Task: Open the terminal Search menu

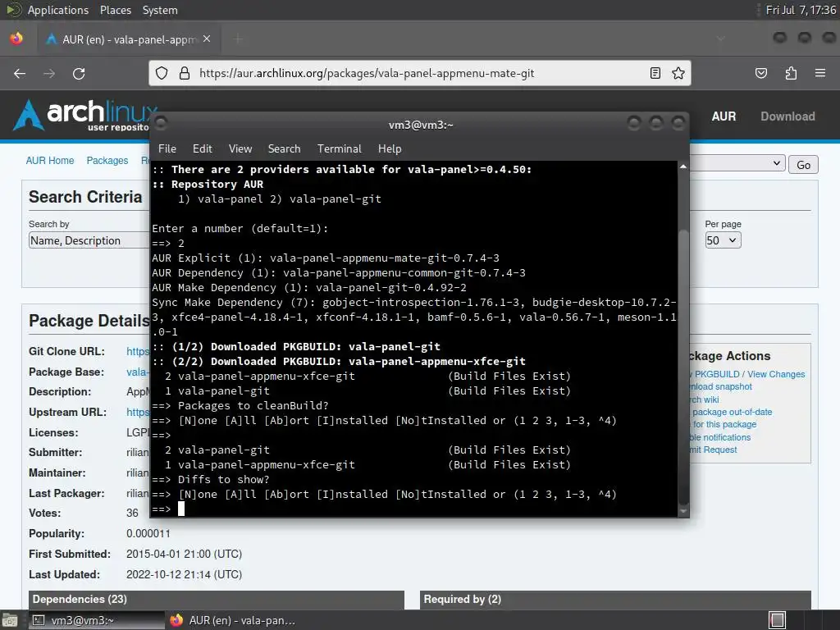Action: click(x=284, y=149)
